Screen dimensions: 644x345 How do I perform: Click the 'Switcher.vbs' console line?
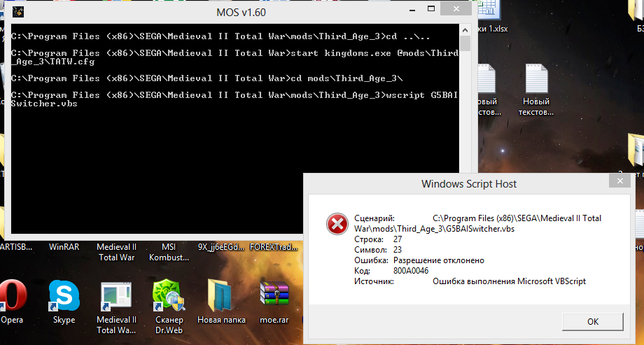point(44,104)
